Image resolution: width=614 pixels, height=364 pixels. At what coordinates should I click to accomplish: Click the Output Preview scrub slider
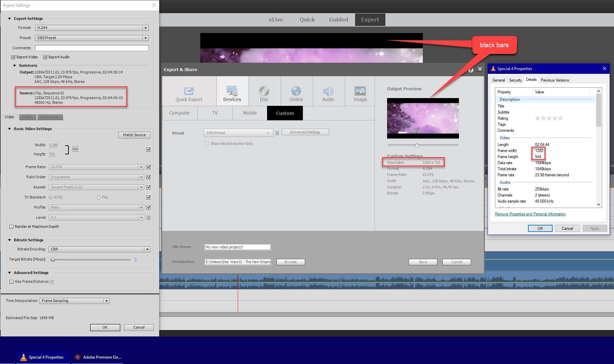coord(417,145)
